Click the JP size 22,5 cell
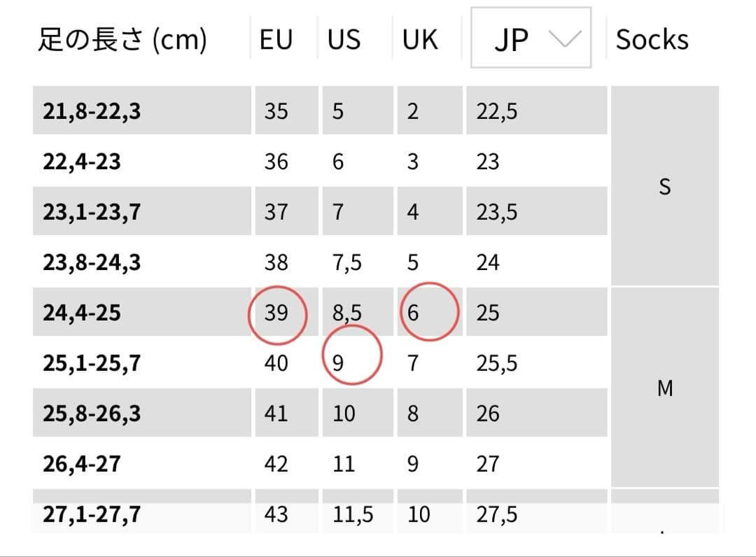Viewport: 756px width, 557px height. point(497,111)
